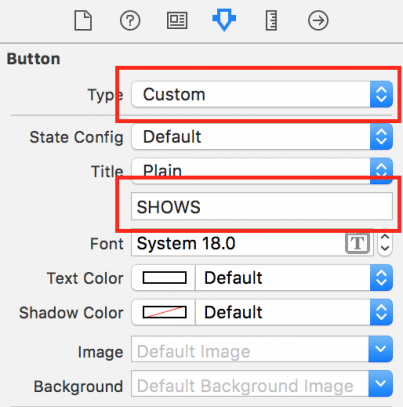This screenshot has width=403, height=407.
Task: Select the Attributes inspector icon
Action: coord(224,20)
